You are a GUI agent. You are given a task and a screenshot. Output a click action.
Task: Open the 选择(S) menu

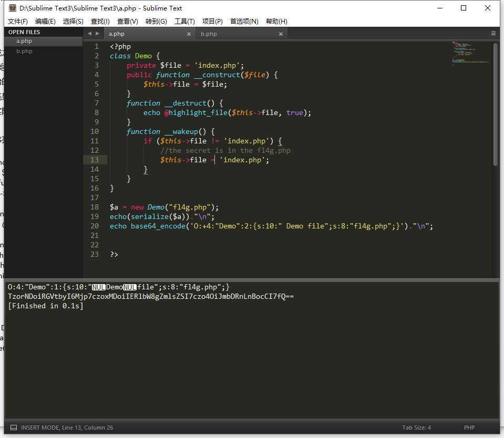pos(73,21)
